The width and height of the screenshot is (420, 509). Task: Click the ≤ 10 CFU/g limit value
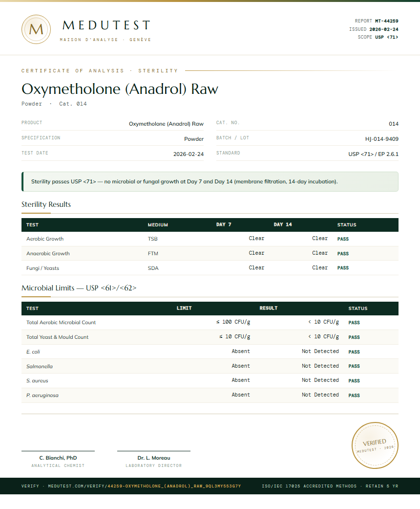(234, 336)
